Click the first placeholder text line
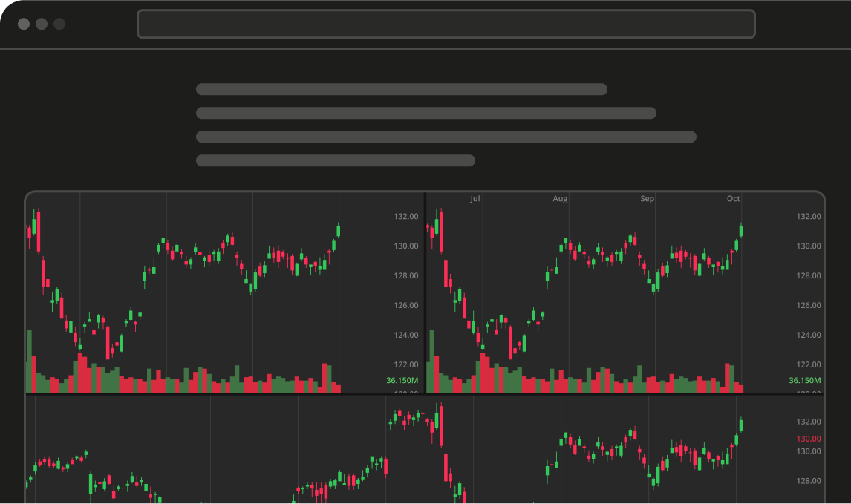Screen dimensions: 851x504 (402, 89)
